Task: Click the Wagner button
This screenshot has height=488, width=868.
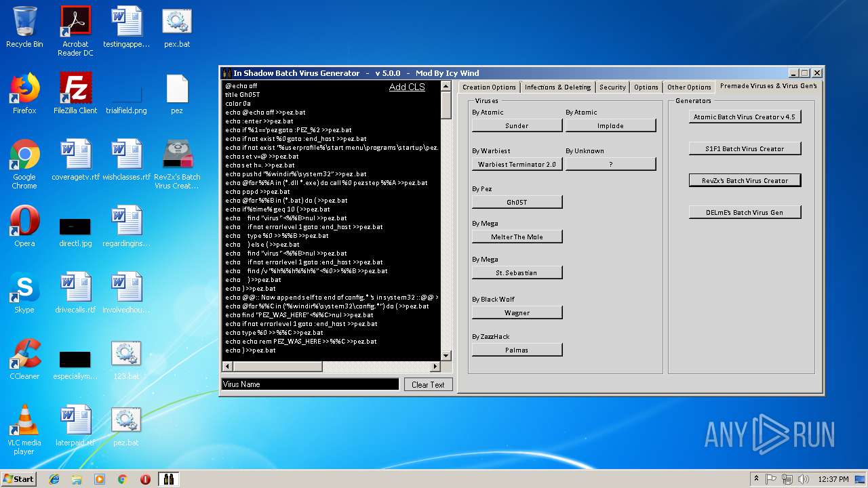Action: coord(517,312)
